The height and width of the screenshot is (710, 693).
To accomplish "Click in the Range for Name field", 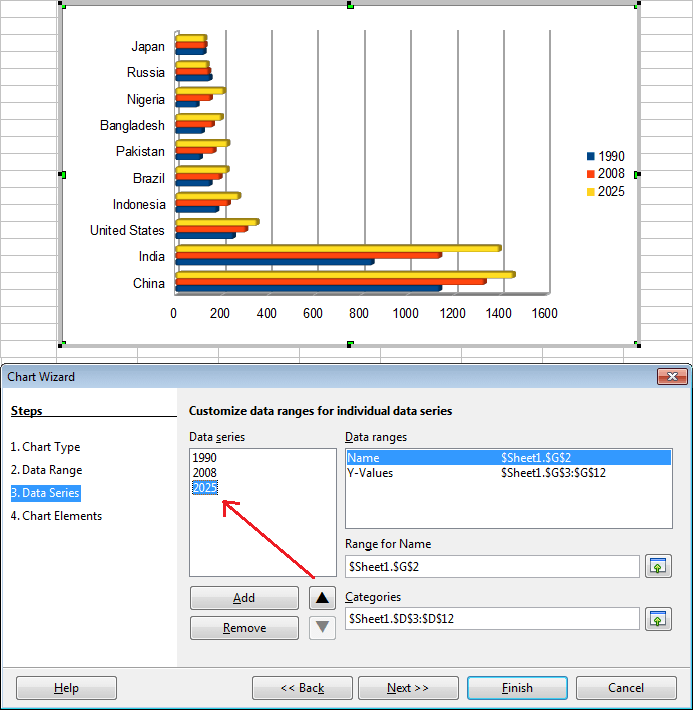I will click(x=492, y=567).
